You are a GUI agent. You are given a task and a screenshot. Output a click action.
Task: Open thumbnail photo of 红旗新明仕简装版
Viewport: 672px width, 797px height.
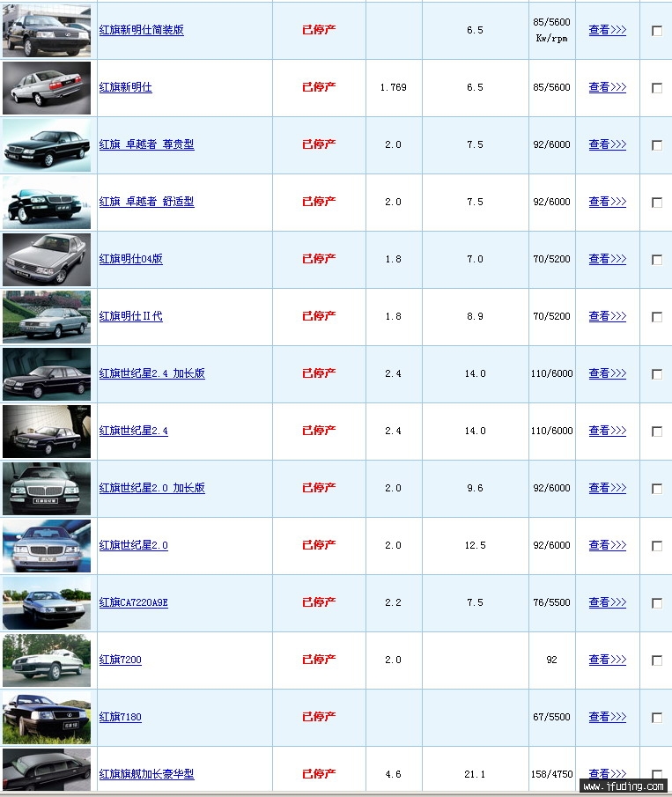pos(47,31)
